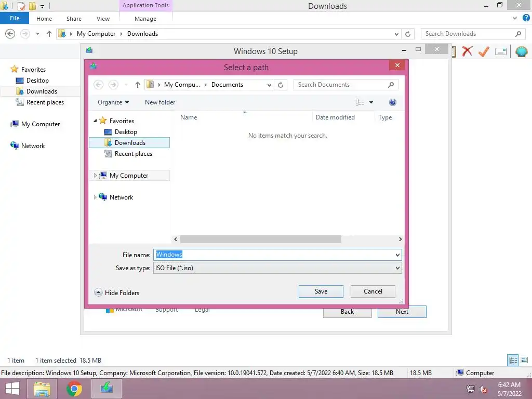Open File Explorer from taskbar
Image resolution: width=532 pixels, height=399 pixels.
pos(42,389)
